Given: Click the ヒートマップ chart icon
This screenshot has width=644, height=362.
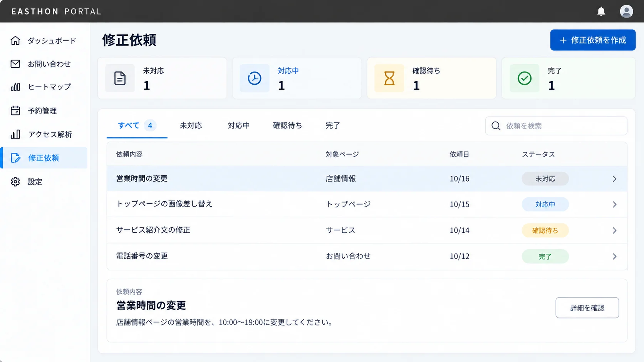Looking at the screenshot, I should [15, 87].
